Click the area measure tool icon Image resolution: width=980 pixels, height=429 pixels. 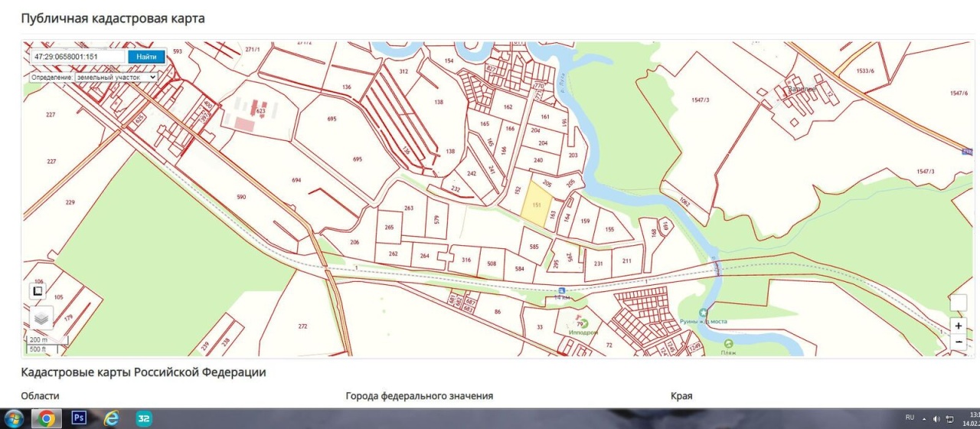click(38, 291)
